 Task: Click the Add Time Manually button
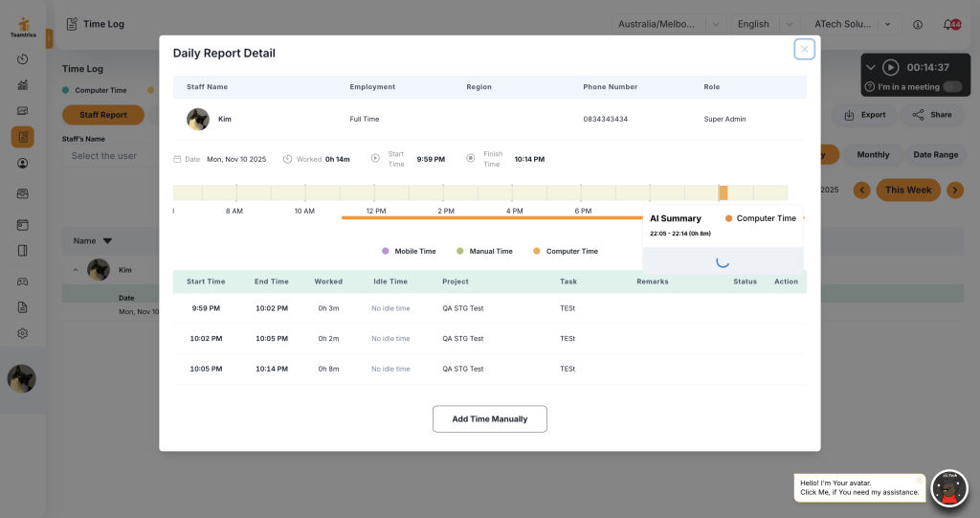coord(489,419)
